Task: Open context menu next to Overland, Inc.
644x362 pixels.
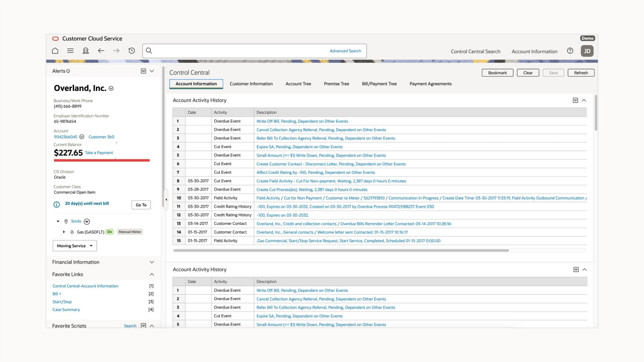Action: 111,88
